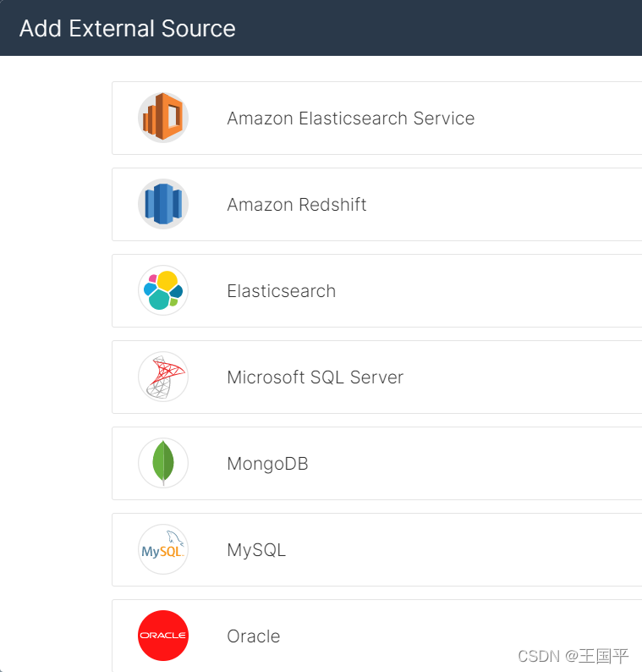The image size is (642, 672).
Task: Click the MySQL dolphin logo icon
Action: 163,549
